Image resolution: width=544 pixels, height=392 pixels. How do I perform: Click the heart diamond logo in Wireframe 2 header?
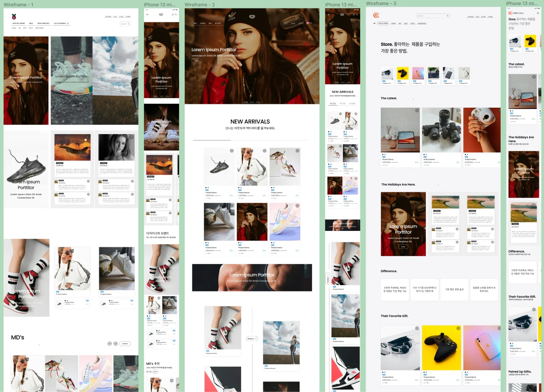(x=252, y=16)
